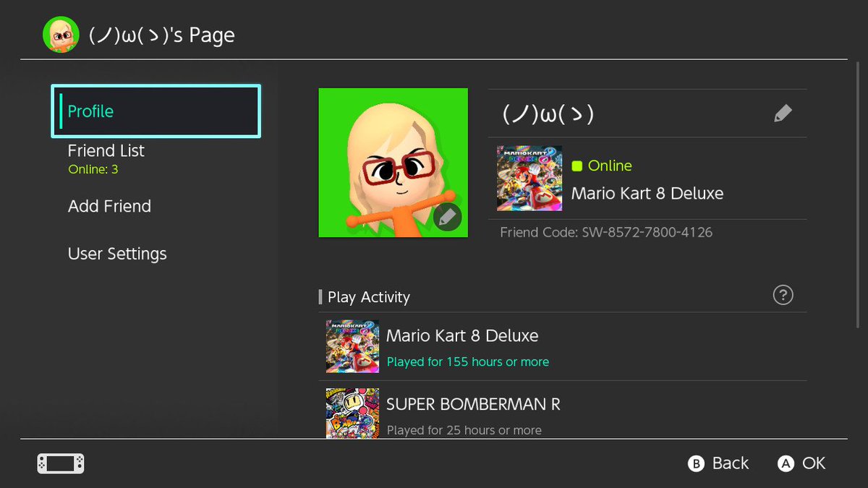868x488 pixels.
Task: Click the small user avatar in page header
Action: coord(61,35)
